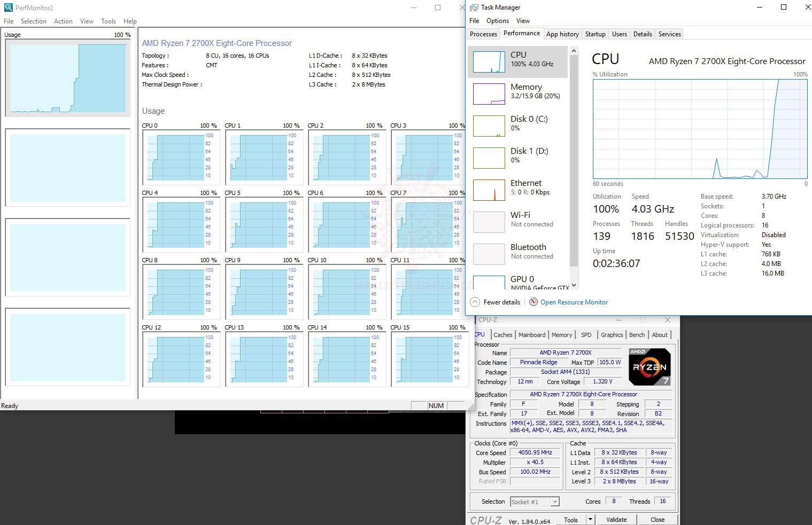Image resolution: width=812 pixels, height=525 pixels.
Task: Open the About tab in CPU-Z
Action: 660,335
